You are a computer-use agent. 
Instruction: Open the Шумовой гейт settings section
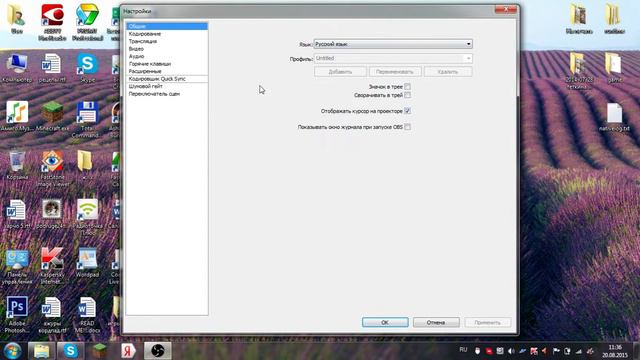[167, 86]
